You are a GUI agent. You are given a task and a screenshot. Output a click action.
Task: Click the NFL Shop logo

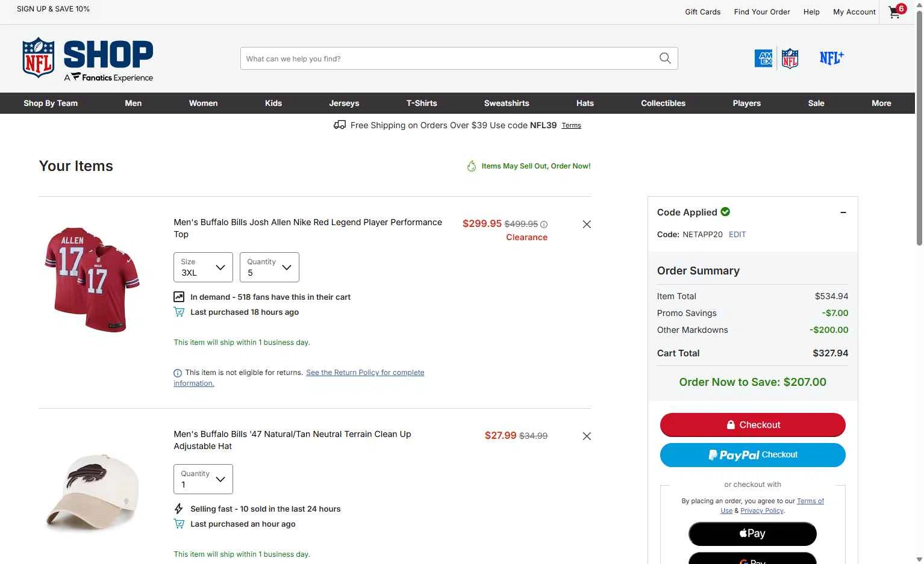pyautogui.click(x=88, y=59)
